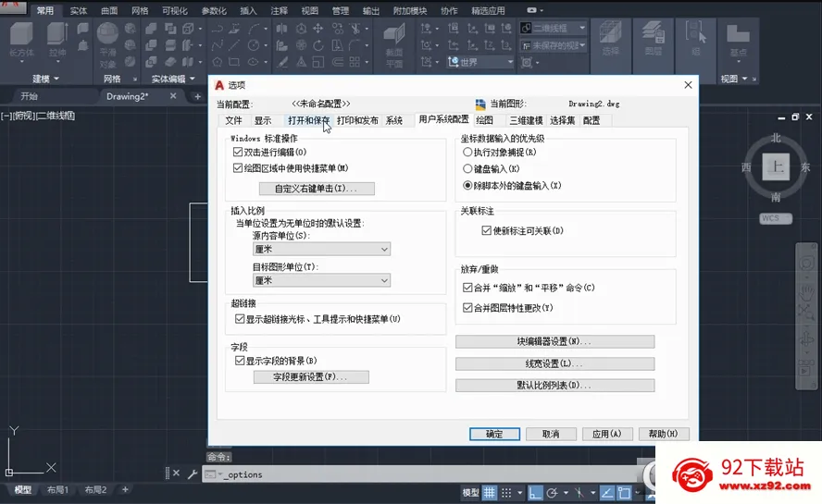Toggle 双击进行编辑 checkbox
Screen dimensions: 822x504
(238, 152)
